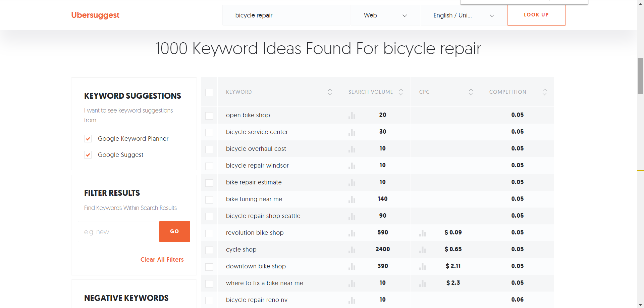
Task: Click search volume chart icon for revolution bike shop
Action: pos(352,233)
